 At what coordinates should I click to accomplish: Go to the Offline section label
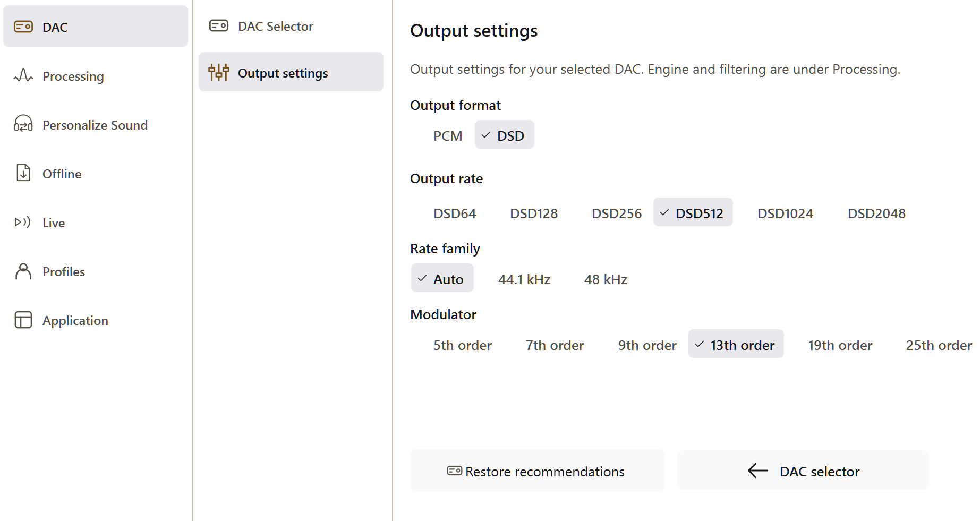tap(62, 174)
